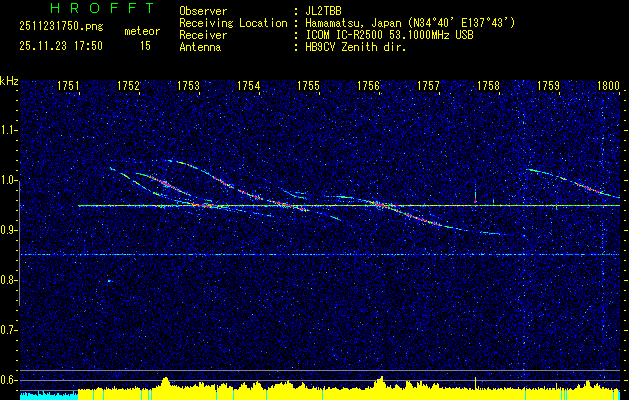Click the yellow signal-level histogram strip
This screenshot has width=629, height=400.
tap(350, 390)
